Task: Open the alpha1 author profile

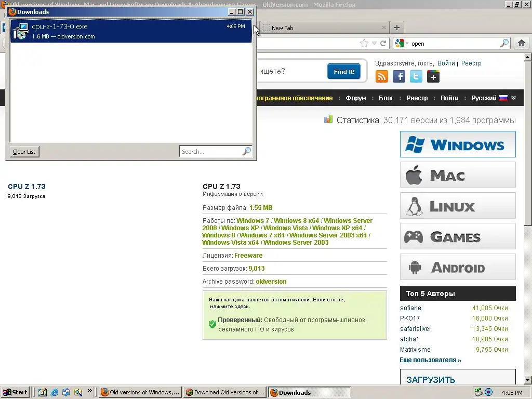Action: [x=409, y=339]
